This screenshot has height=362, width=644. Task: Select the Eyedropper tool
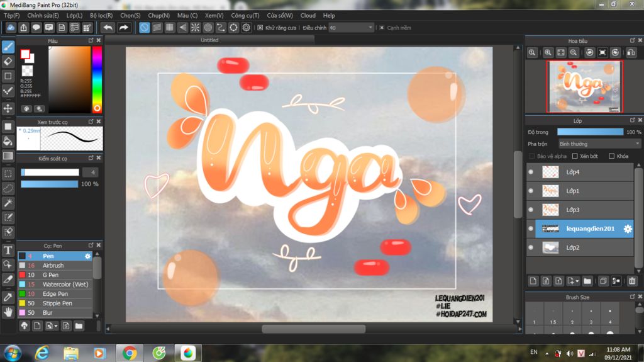(x=8, y=297)
